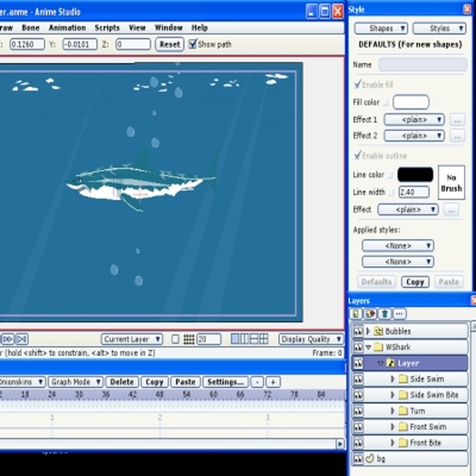Click the black Line color swatch
Screen dimensions: 476x476
[415, 175]
